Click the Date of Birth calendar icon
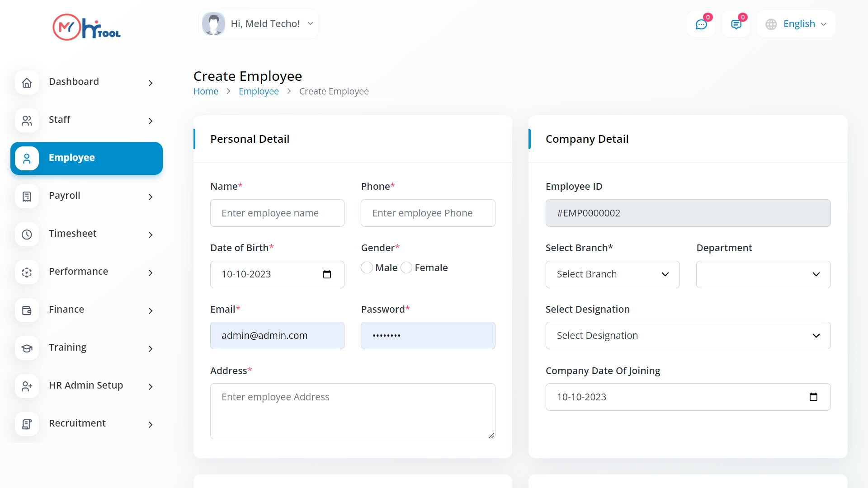This screenshot has height=488, width=868. coord(327,274)
